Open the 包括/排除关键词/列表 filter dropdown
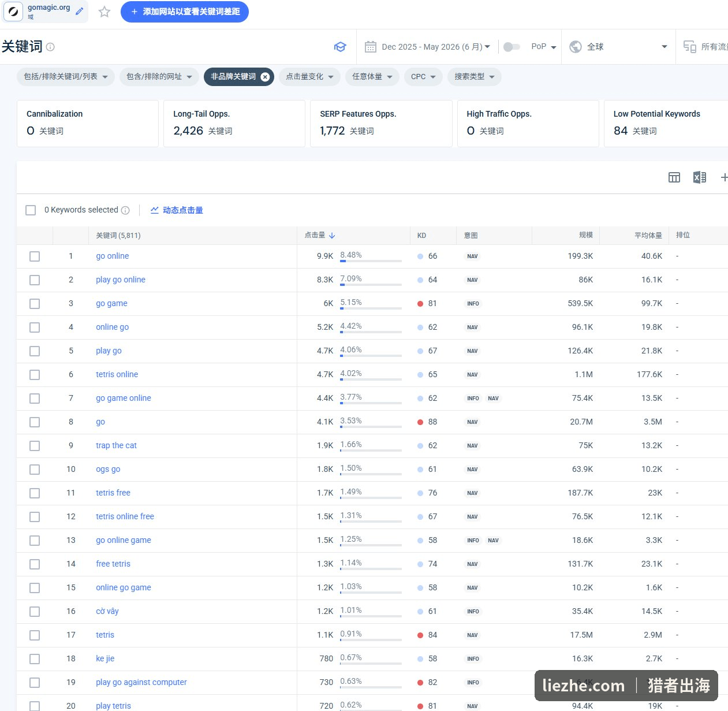The width and height of the screenshot is (728, 711). coord(66,77)
